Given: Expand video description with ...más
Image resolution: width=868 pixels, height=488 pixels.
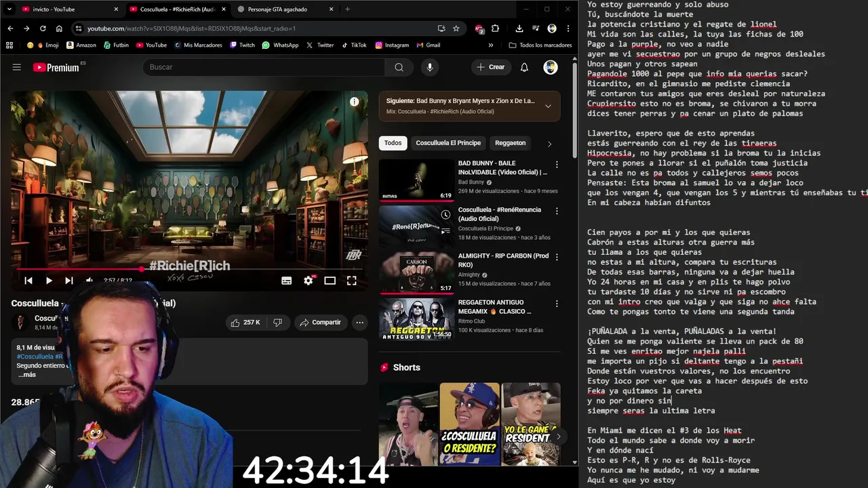Looking at the screenshot, I should 28,375.
